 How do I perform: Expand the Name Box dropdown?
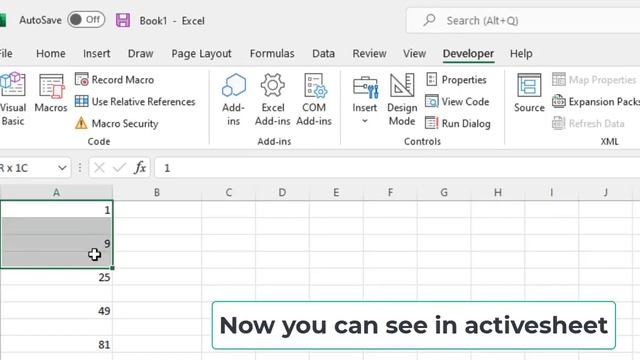62,168
